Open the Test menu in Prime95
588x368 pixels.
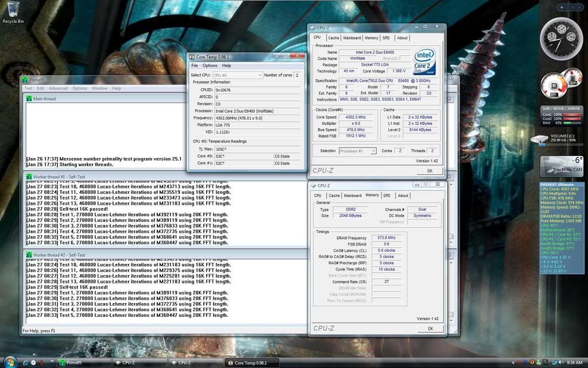(x=28, y=88)
